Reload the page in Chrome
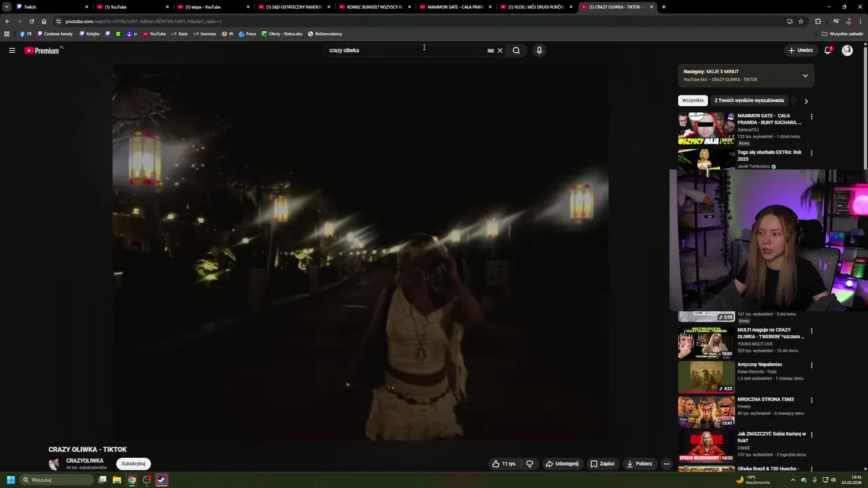 click(31, 21)
